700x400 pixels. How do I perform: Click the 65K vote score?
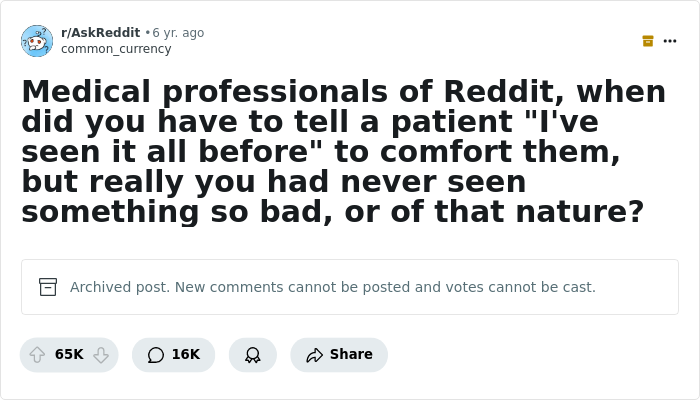click(x=69, y=355)
